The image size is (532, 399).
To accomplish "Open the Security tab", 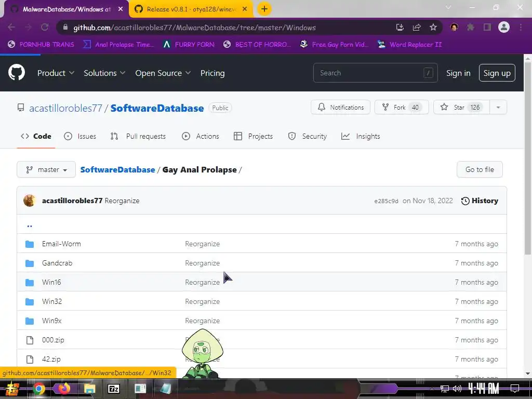I will coord(308,137).
